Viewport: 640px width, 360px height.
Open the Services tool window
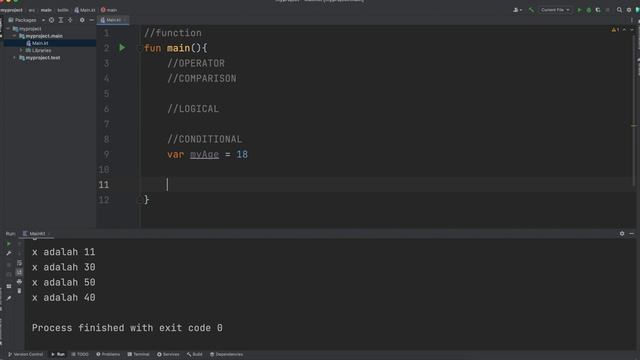point(168,354)
